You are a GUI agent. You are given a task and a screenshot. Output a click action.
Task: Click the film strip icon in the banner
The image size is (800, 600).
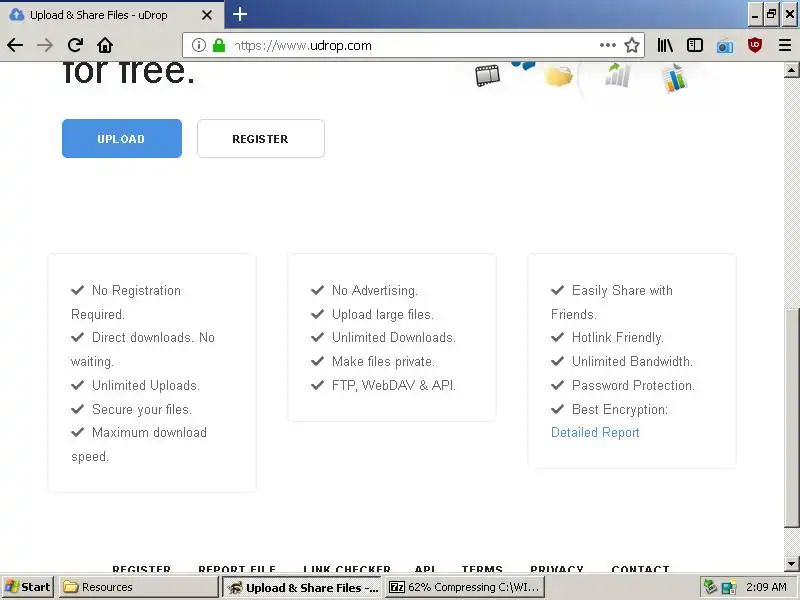487,76
